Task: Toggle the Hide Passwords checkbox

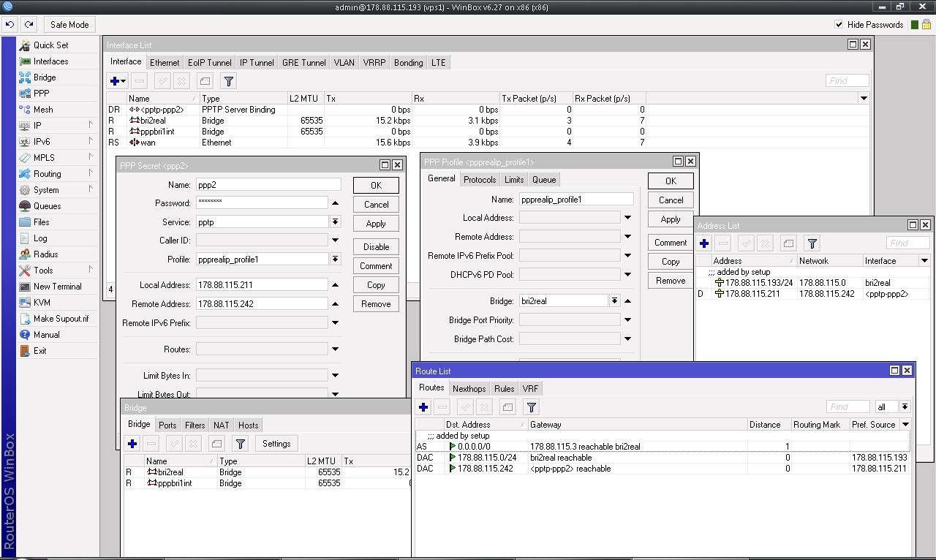Action: 839,24
